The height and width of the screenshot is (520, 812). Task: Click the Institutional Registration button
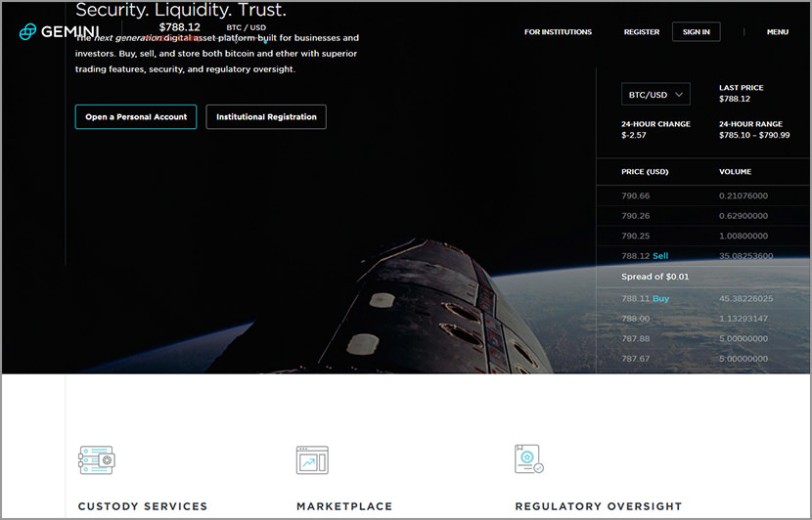click(x=266, y=117)
